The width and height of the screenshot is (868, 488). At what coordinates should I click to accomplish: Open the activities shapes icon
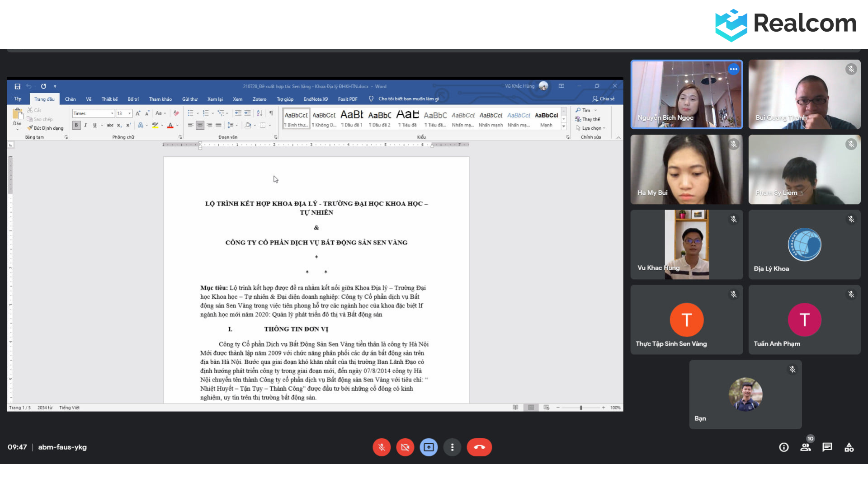(x=849, y=447)
